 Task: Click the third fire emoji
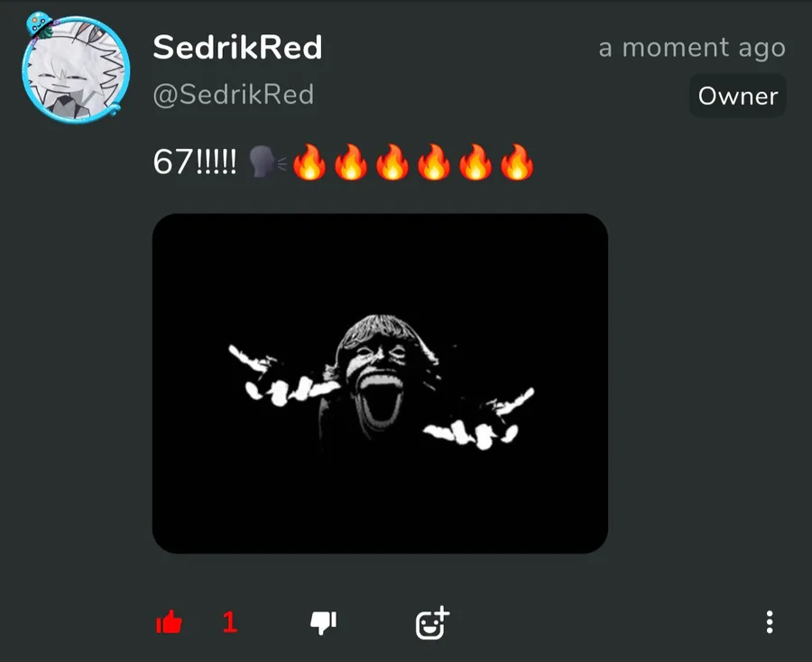coord(392,162)
